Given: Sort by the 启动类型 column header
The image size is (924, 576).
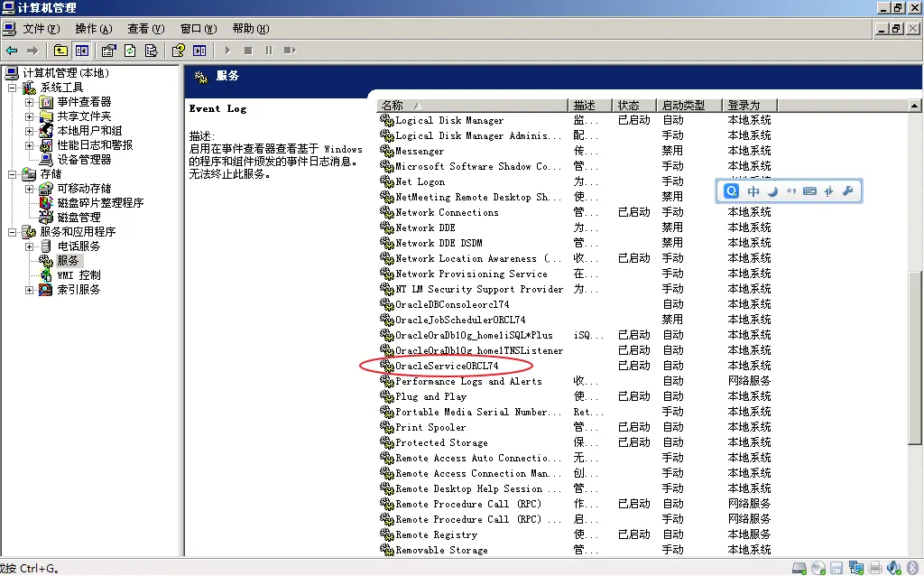Looking at the screenshot, I should pyautogui.click(x=688, y=106).
